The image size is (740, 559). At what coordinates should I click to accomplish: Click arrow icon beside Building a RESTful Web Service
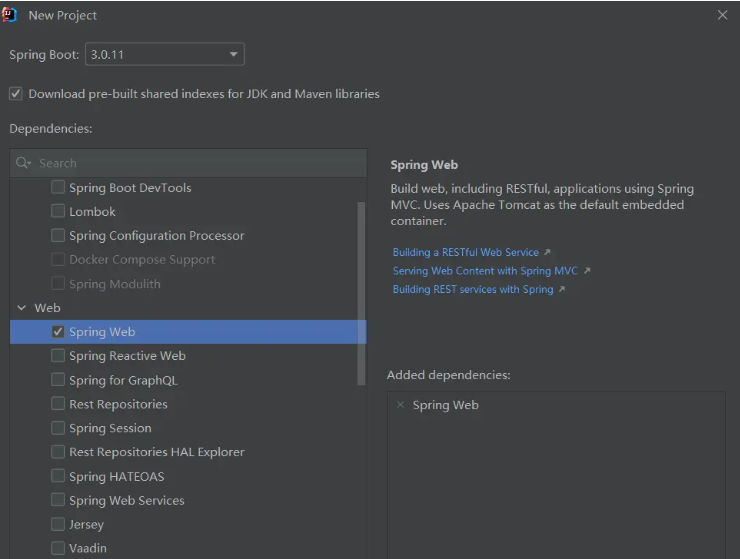point(547,253)
